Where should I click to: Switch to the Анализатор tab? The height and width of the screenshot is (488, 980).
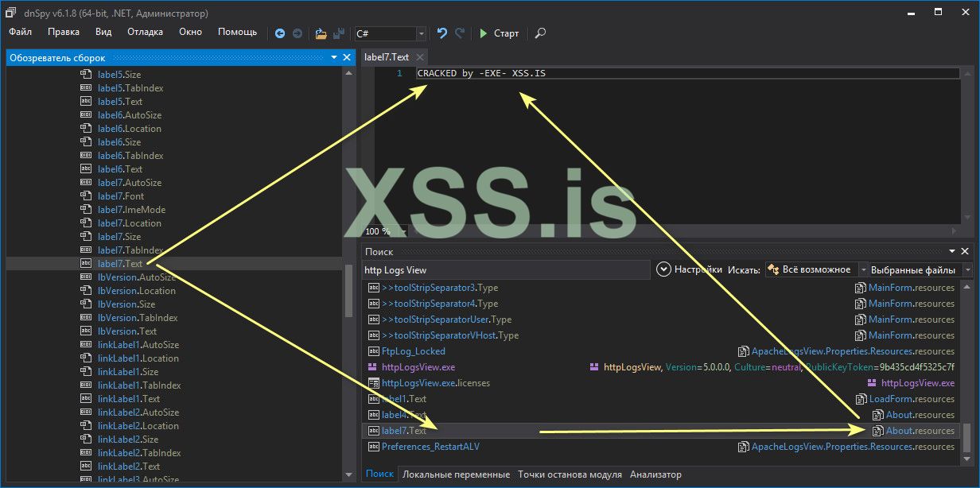[x=655, y=474]
